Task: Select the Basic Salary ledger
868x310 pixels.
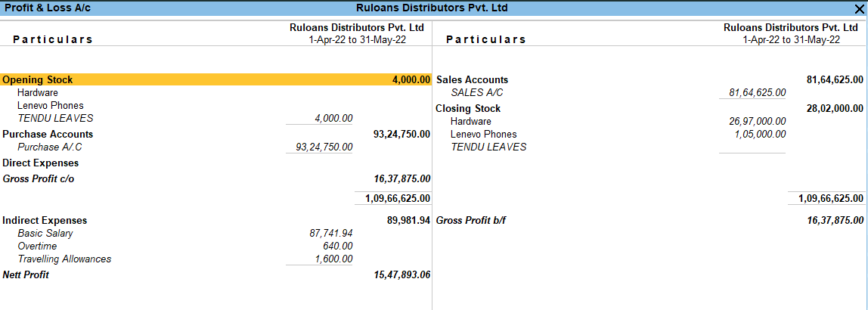Action: click(x=45, y=234)
